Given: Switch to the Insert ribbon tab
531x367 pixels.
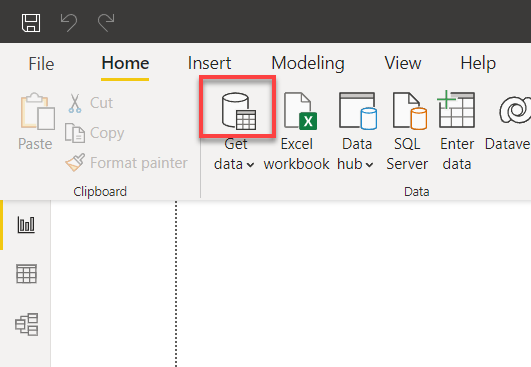Looking at the screenshot, I should 209,63.
